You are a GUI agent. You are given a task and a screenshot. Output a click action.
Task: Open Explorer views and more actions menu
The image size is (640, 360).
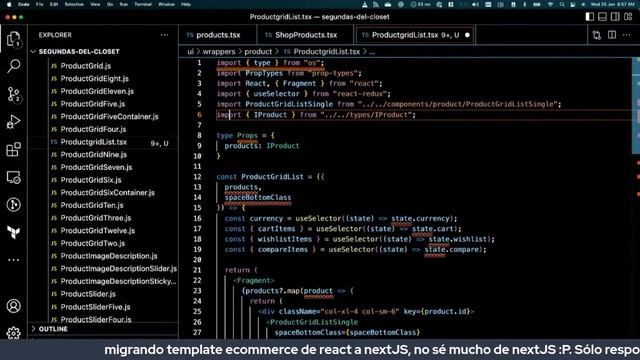(x=164, y=35)
